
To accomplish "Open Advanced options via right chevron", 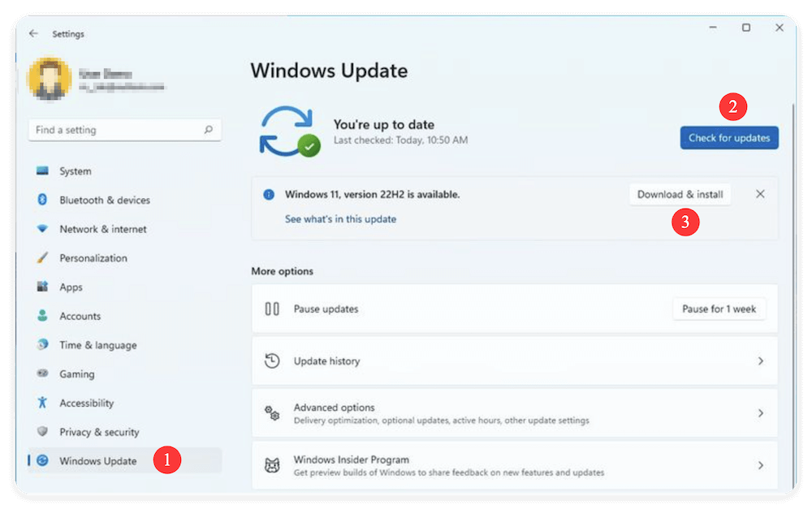I will [760, 413].
